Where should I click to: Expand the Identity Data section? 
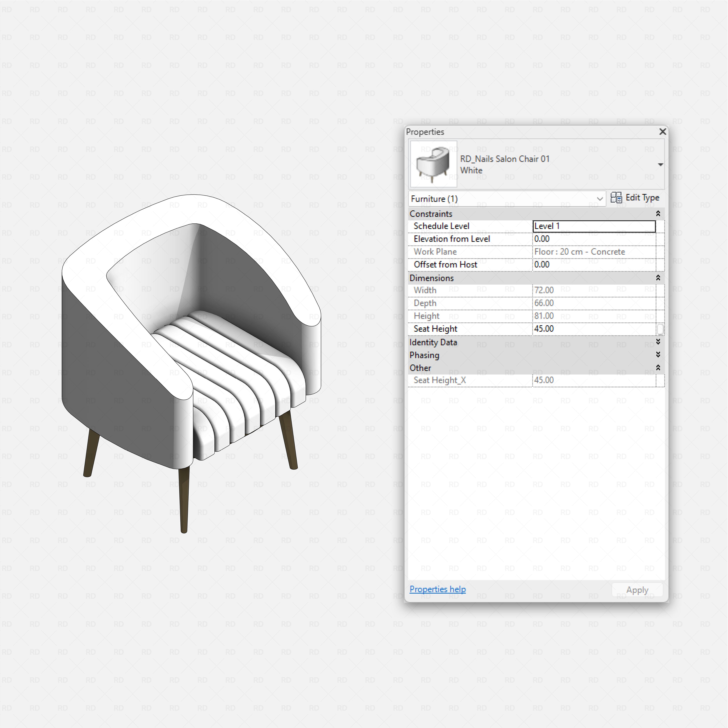(x=658, y=342)
